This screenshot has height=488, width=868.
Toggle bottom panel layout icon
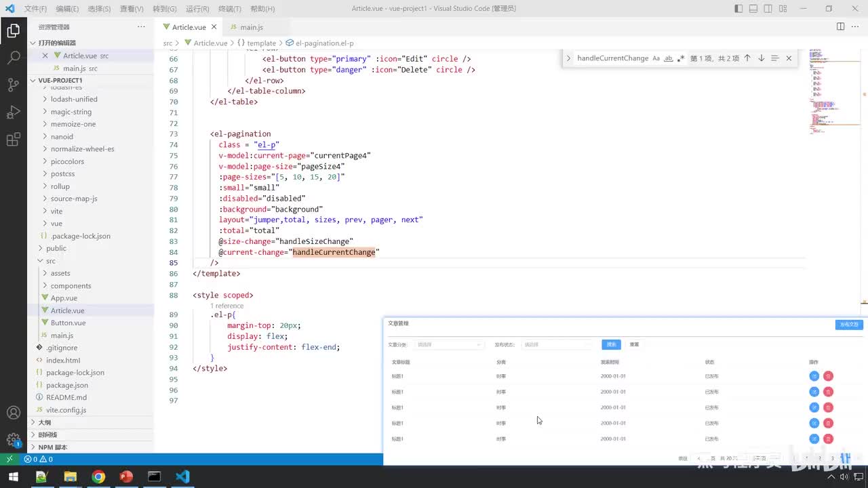click(x=753, y=9)
